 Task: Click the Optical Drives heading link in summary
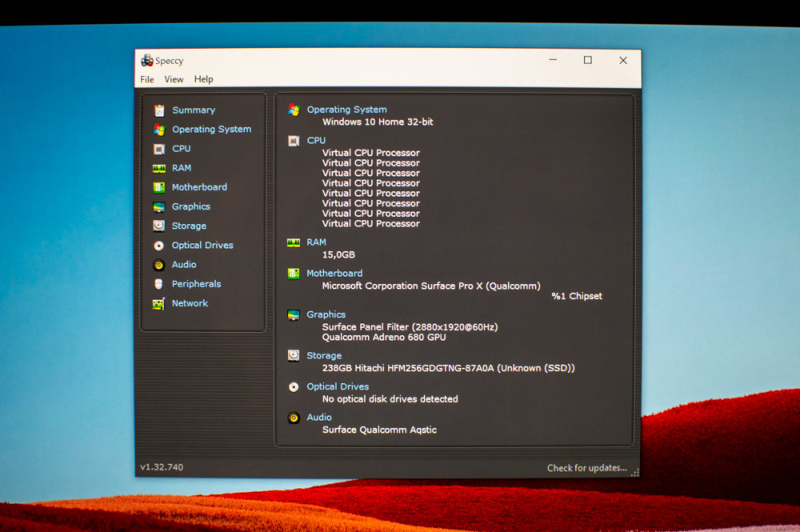[338, 387]
